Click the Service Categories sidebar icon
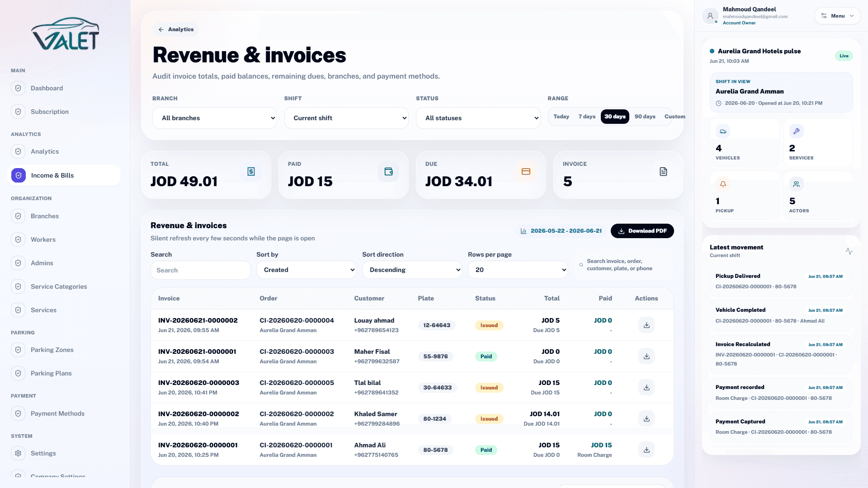The height and width of the screenshot is (488, 868). point(18,286)
